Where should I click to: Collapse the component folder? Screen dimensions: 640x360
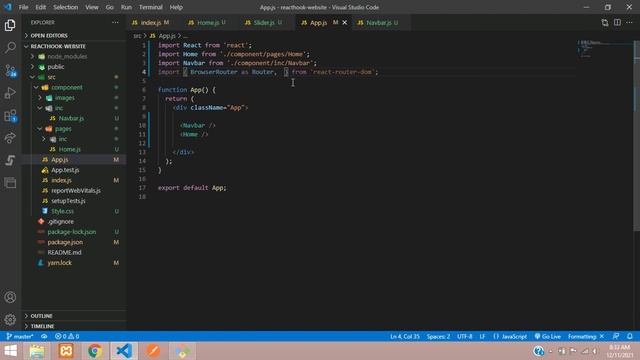click(67, 87)
